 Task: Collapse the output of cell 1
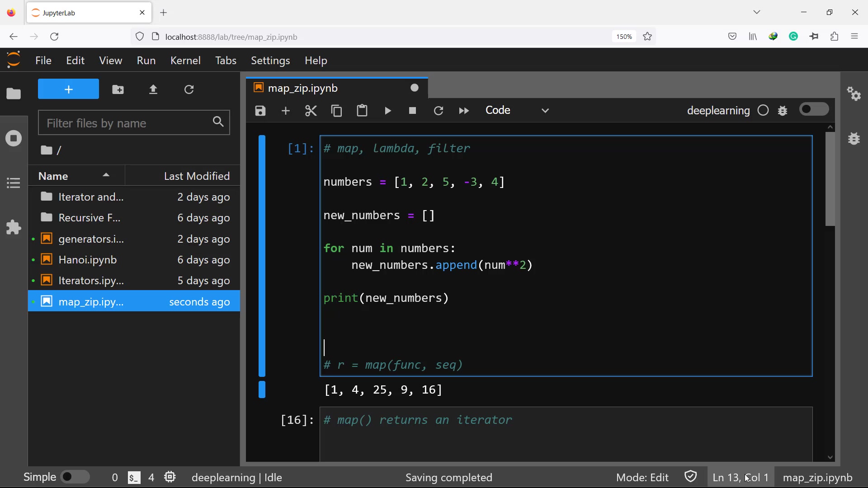[x=262, y=389]
